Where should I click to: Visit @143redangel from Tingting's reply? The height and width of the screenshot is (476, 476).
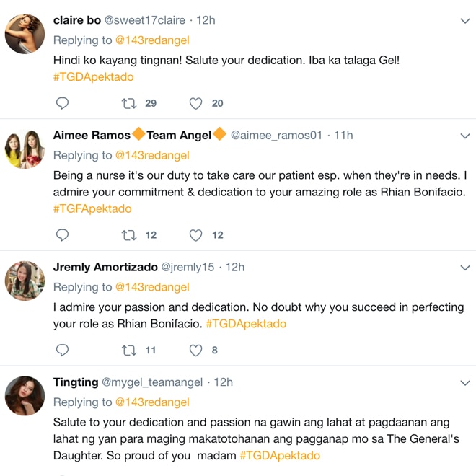click(x=152, y=402)
